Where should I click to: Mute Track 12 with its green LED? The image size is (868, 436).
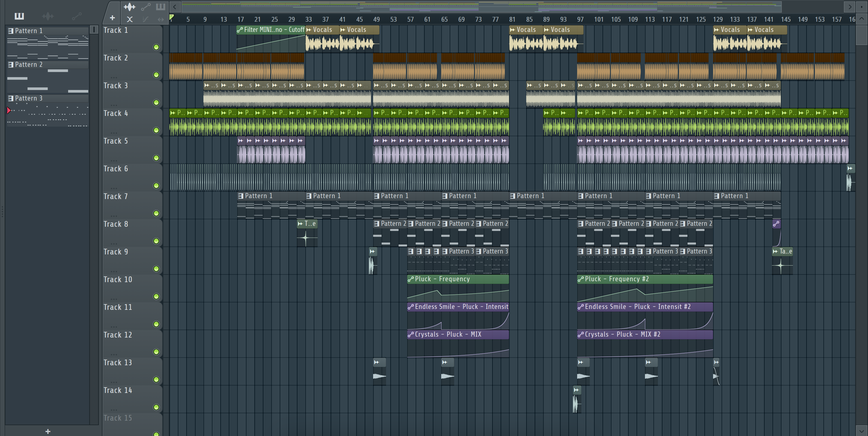(x=156, y=351)
